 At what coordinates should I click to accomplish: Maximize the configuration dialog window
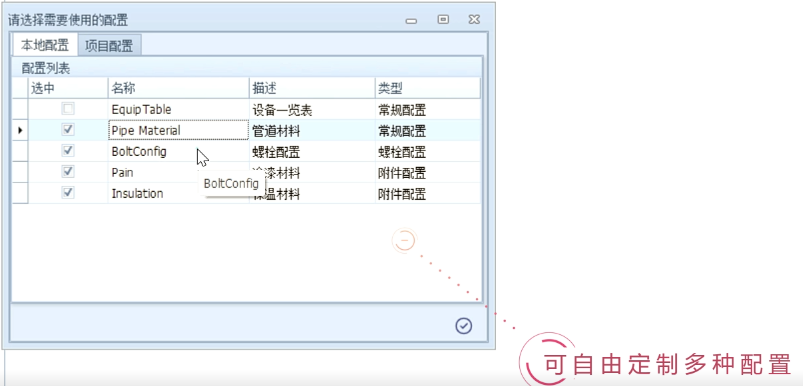point(443,19)
